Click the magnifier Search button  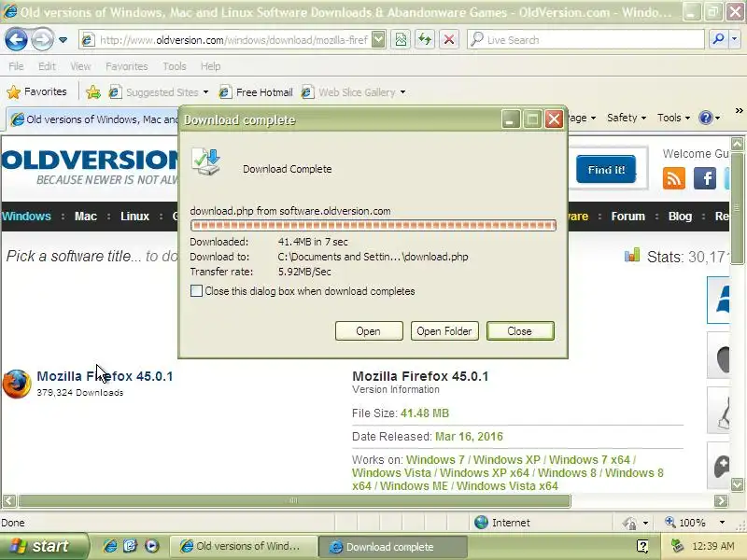[x=718, y=40]
